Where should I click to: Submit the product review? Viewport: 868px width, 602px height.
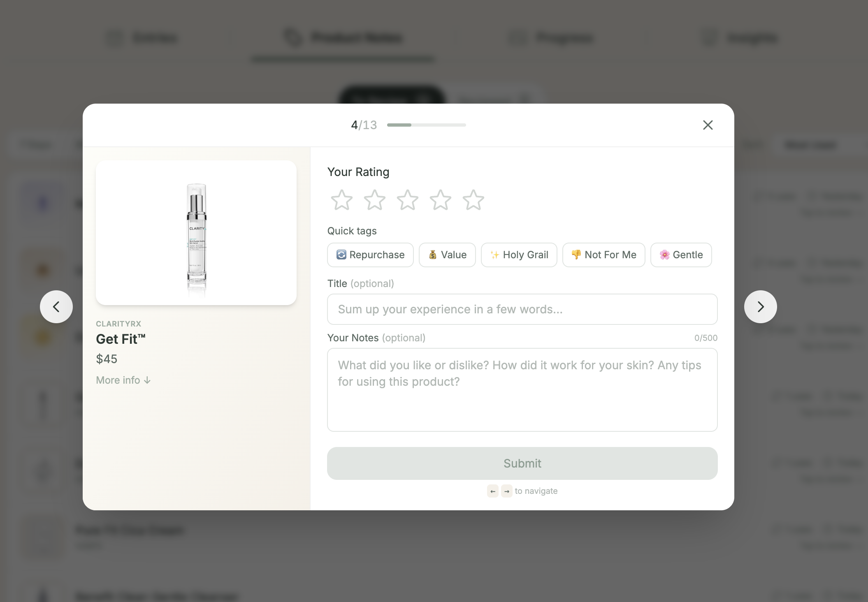(x=522, y=463)
